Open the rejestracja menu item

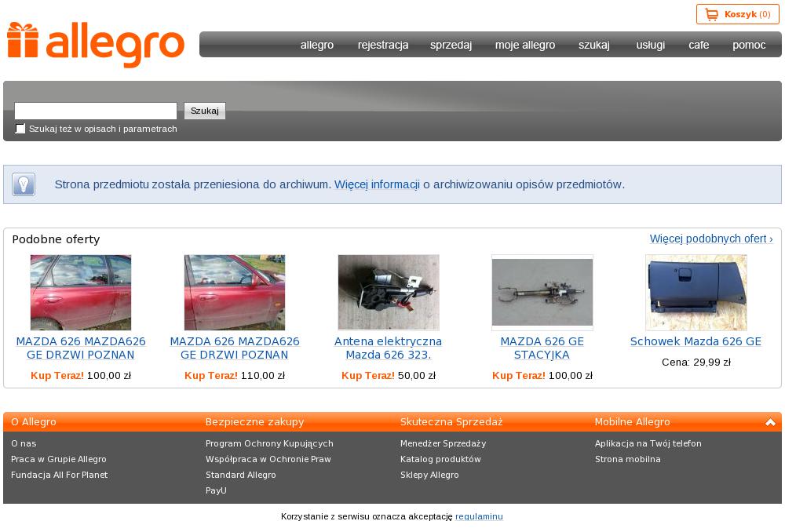[383, 45]
